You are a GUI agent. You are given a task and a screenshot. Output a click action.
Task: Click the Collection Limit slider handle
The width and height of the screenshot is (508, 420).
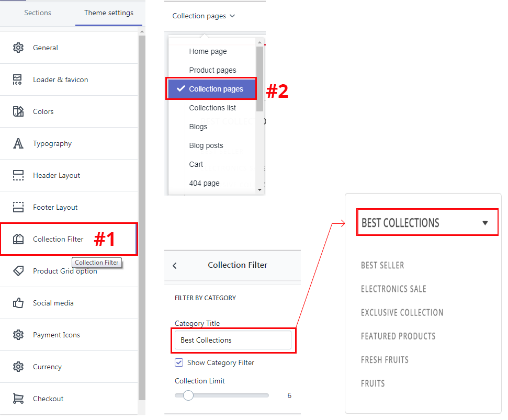[x=188, y=395]
